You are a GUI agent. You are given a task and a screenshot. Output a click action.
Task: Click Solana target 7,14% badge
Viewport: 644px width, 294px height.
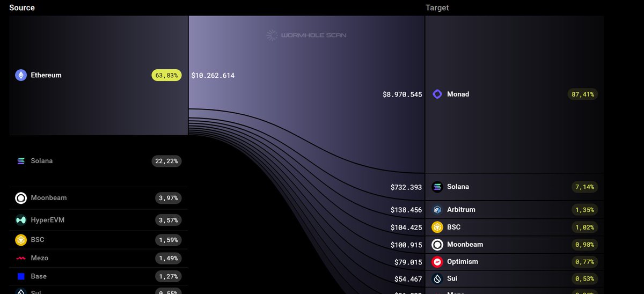584,187
